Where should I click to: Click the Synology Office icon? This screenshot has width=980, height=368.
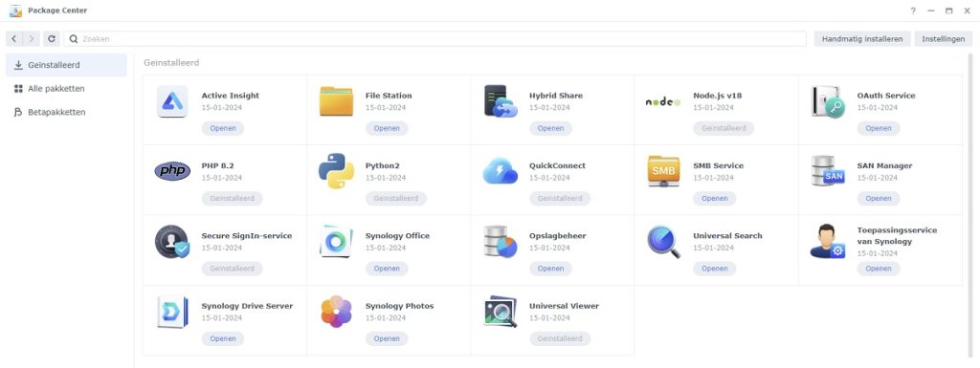tap(336, 242)
